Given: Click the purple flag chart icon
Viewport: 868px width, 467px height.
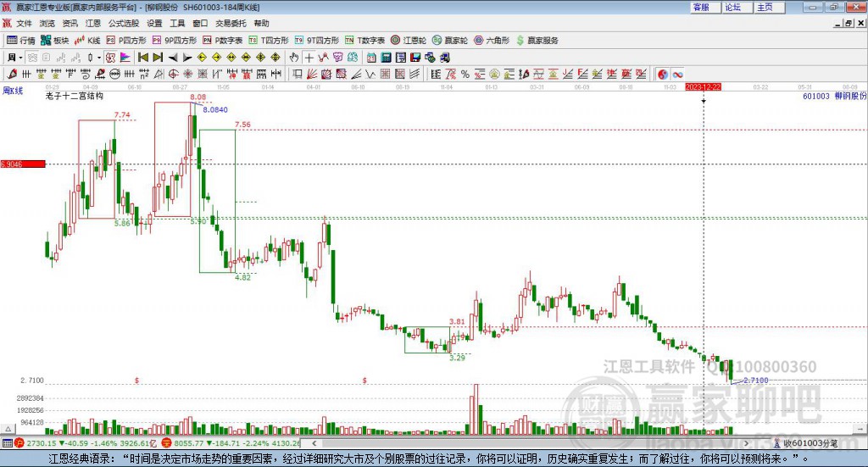Looking at the screenshot, I should coord(125,58).
